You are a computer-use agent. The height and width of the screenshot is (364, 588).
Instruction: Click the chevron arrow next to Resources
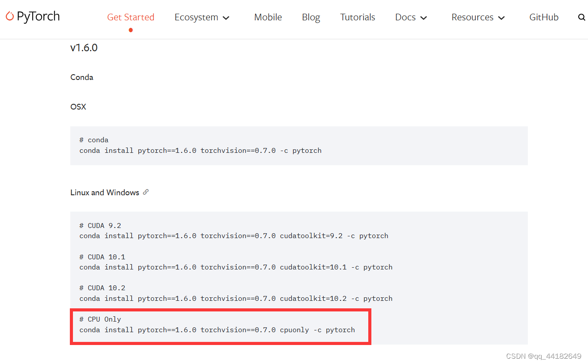click(501, 19)
